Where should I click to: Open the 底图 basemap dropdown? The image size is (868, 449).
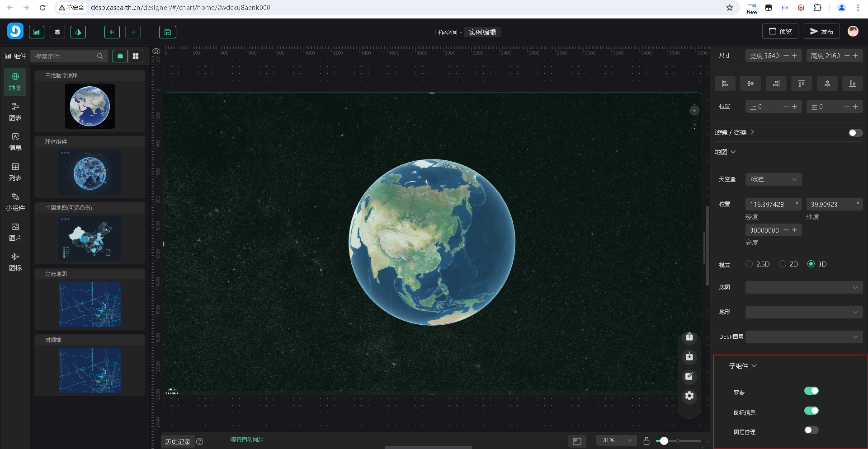[x=803, y=287]
